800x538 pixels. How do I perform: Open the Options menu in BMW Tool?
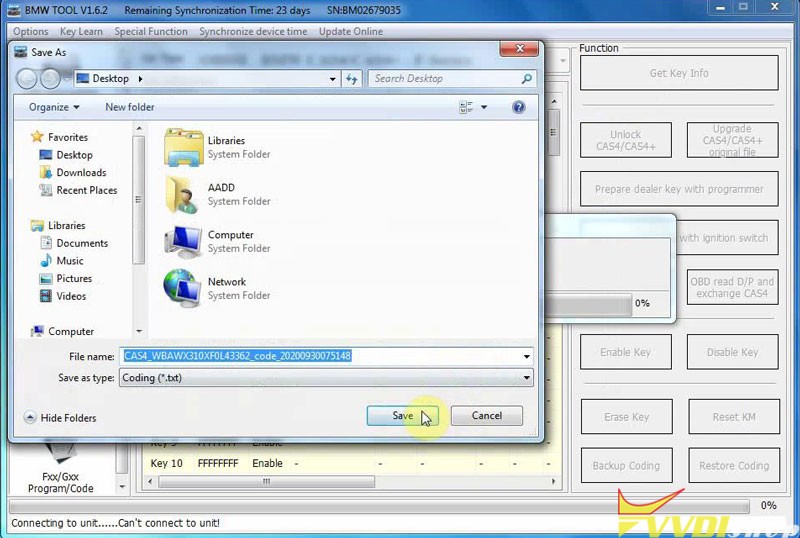click(31, 32)
